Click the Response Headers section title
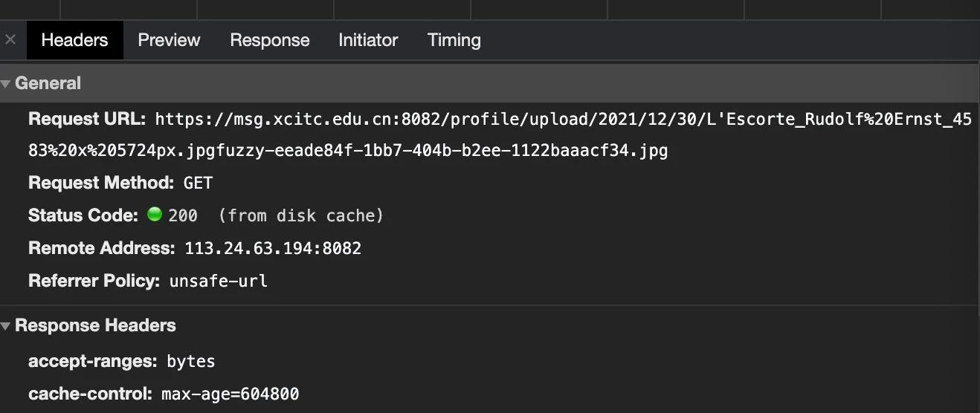 (95, 325)
